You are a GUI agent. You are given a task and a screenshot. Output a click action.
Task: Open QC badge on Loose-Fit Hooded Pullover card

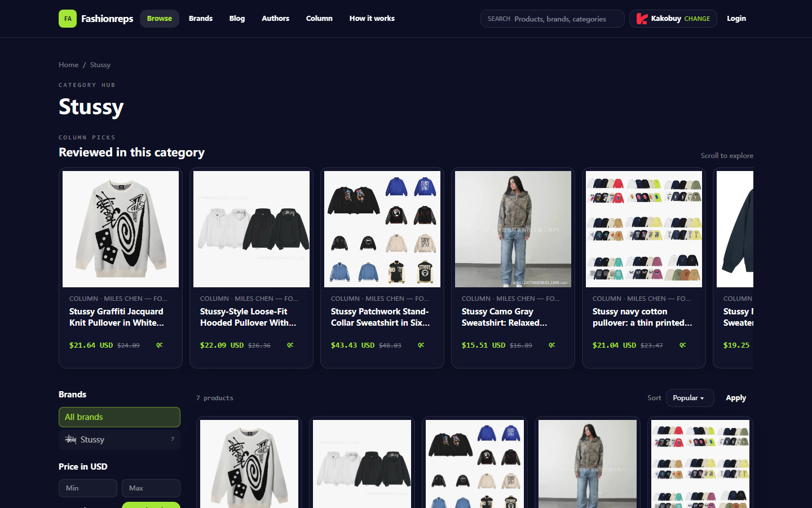click(x=290, y=345)
